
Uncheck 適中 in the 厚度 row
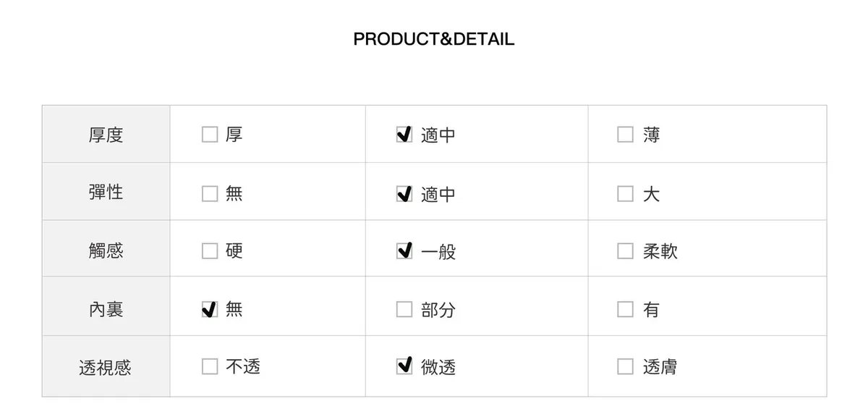[404, 135]
